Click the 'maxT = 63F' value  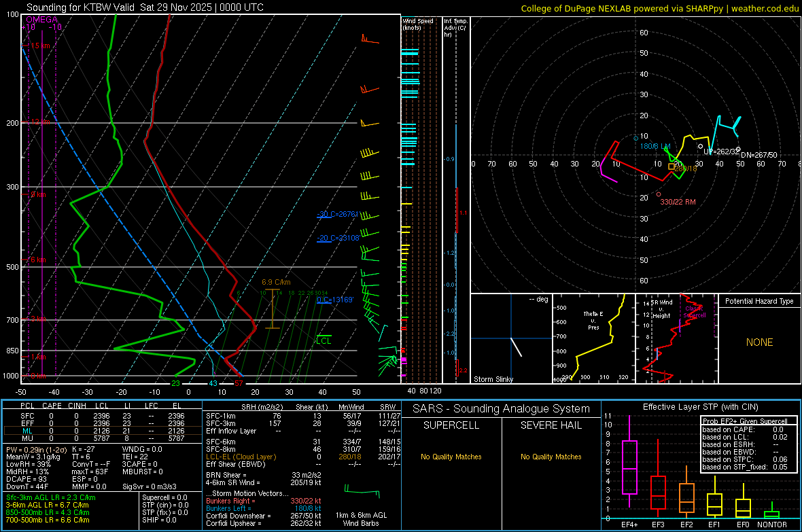[x=90, y=472]
